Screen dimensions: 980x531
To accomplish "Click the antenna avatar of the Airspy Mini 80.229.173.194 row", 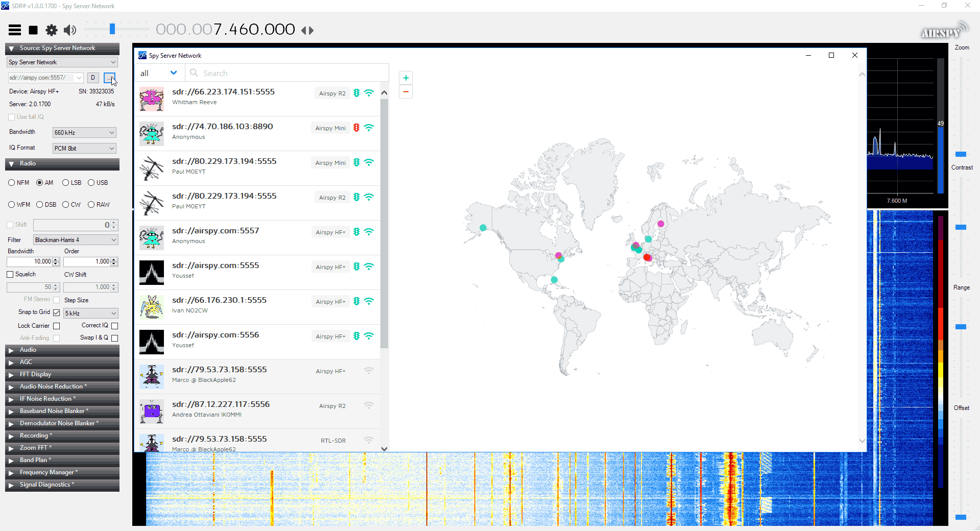I will tap(152, 168).
